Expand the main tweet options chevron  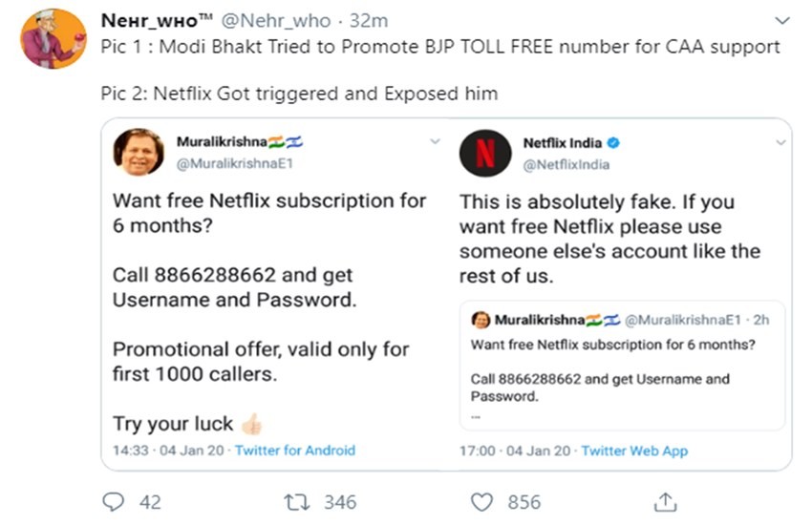point(781,19)
